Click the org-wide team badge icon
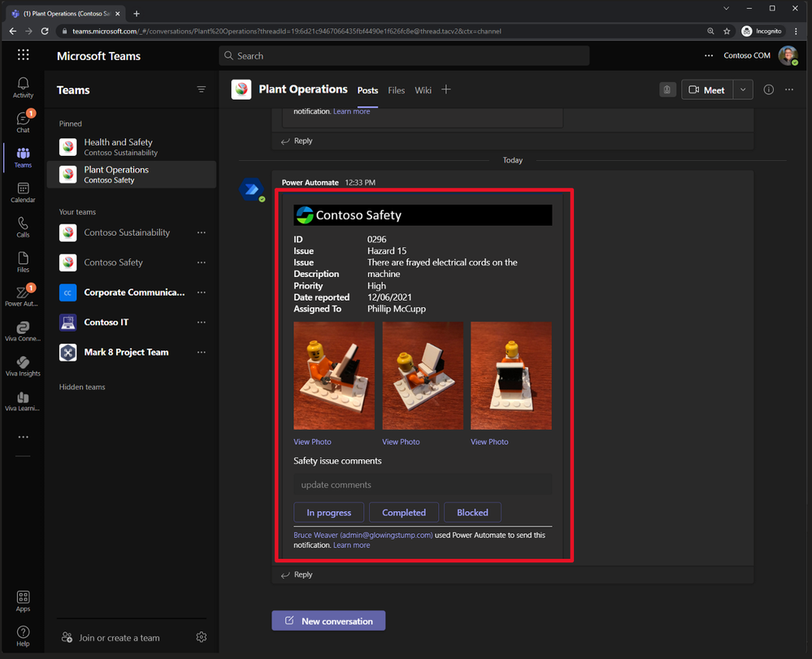The height and width of the screenshot is (659, 812). 667,89
